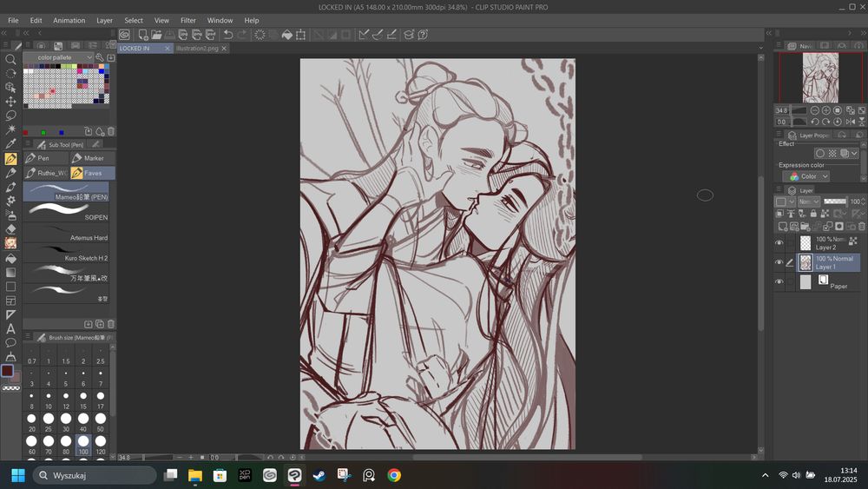Open the File menu
This screenshot has height=489, width=868.
tap(13, 20)
